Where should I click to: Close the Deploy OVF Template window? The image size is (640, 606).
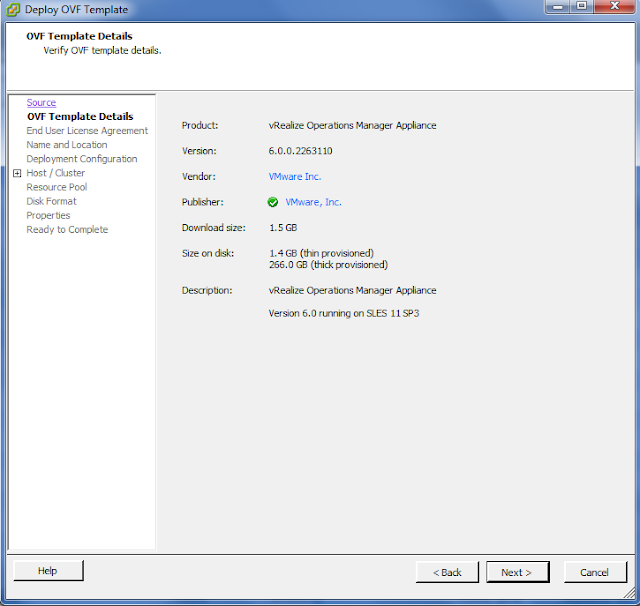615,7
